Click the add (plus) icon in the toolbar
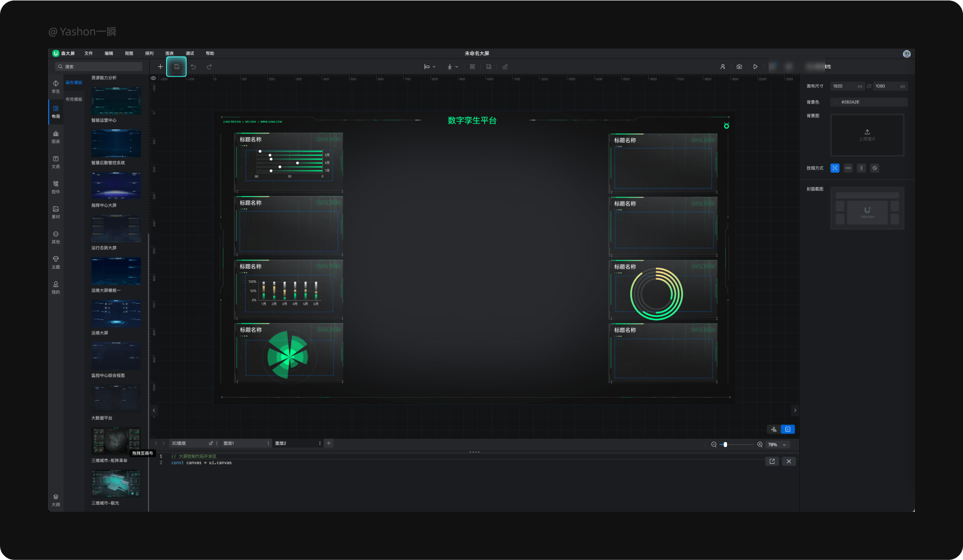Screen dimensions: 963x560 [160, 67]
